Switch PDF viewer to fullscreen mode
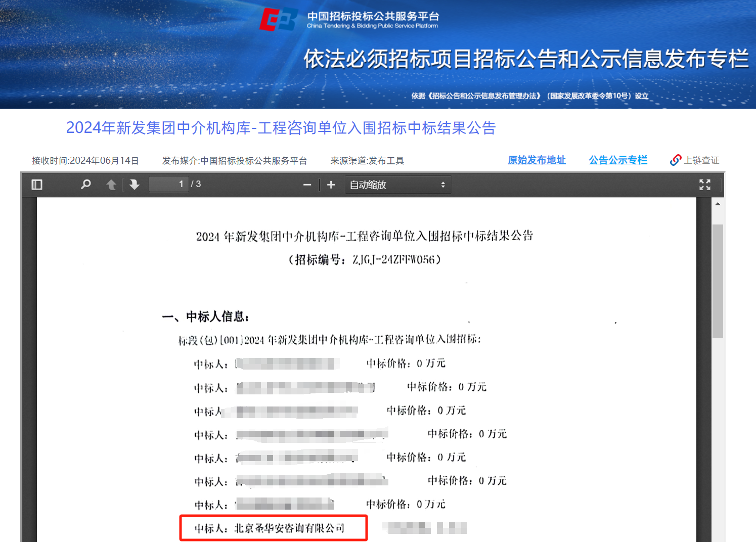This screenshot has width=756, height=542. click(705, 185)
